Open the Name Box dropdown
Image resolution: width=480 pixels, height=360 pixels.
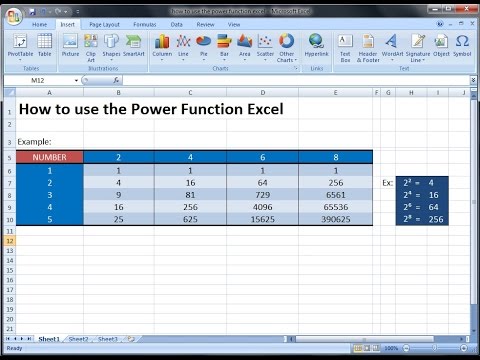[76, 80]
